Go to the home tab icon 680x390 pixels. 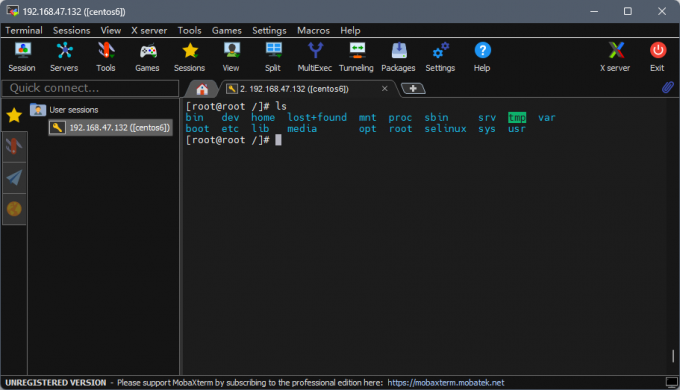(x=202, y=89)
